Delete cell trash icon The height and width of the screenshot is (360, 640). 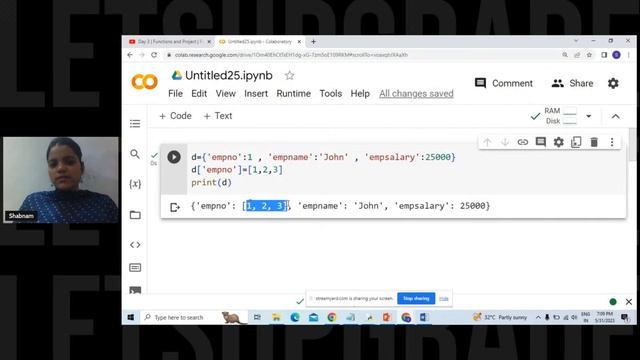pos(594,142)
